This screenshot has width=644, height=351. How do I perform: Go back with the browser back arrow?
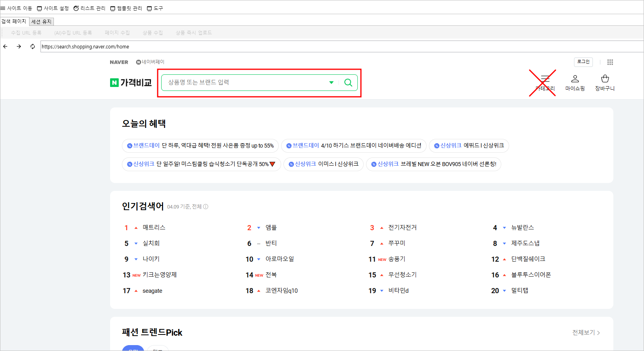(x=6, y=46)
